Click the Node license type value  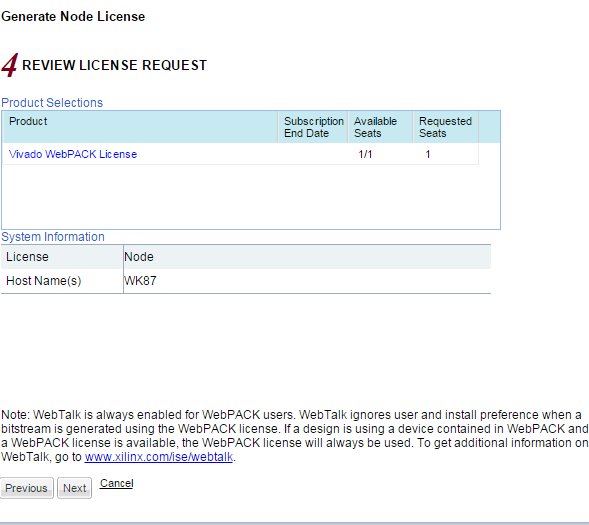(x=139, y=256)
